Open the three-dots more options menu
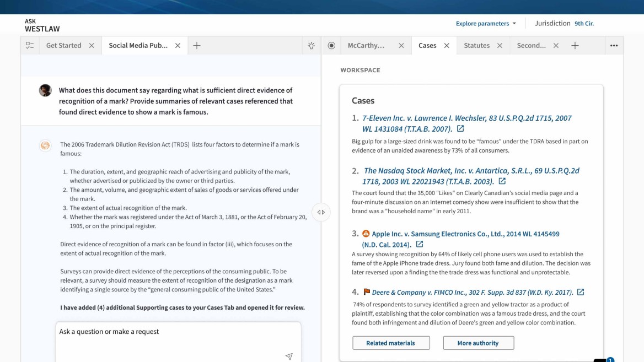The height and width of the screenshot is (362, 644). (x=614, y=46)
